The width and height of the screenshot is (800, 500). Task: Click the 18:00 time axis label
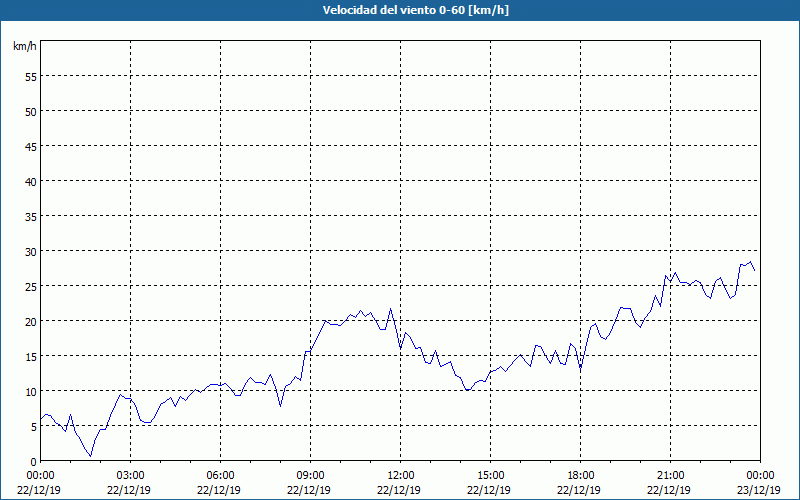[x=581, y=476]
